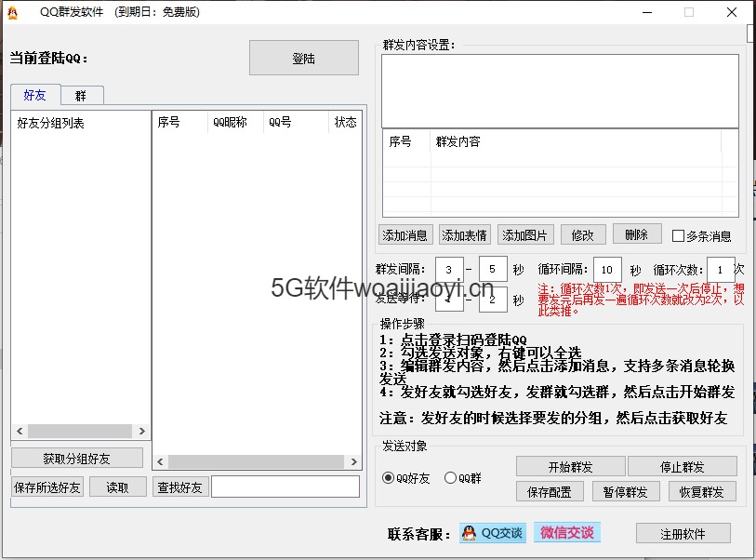Click the QQ号 column header
Viewport: 756px width, 560px height.
[296, 122]
